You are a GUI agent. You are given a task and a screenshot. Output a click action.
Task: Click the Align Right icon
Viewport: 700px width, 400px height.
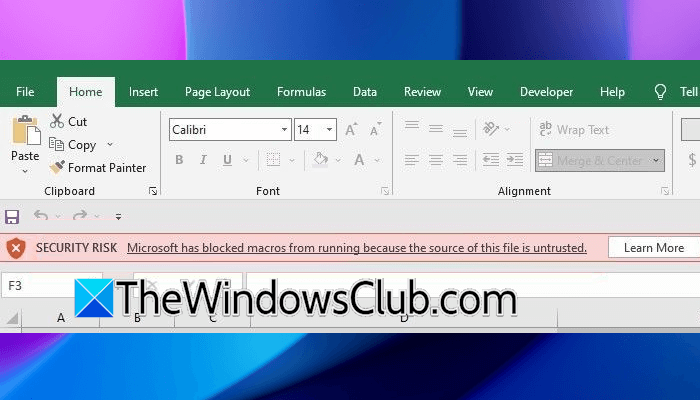(x=460, y=159)
